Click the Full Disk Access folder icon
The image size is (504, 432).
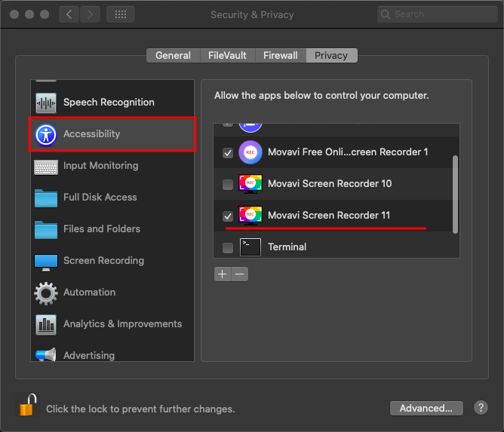click(x=46, y=198)
